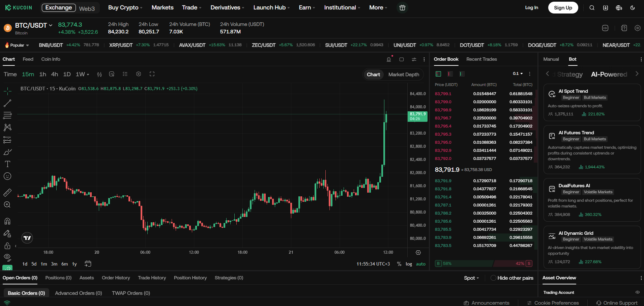Toggle dark mode moon icon

coord(633,8)
